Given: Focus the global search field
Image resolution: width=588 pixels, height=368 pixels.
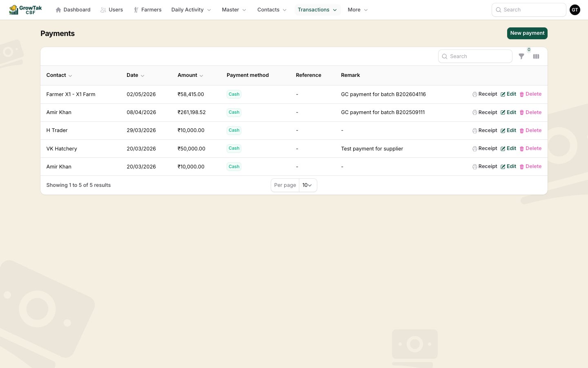Looking at the screenshot, I should coord(529,10).
